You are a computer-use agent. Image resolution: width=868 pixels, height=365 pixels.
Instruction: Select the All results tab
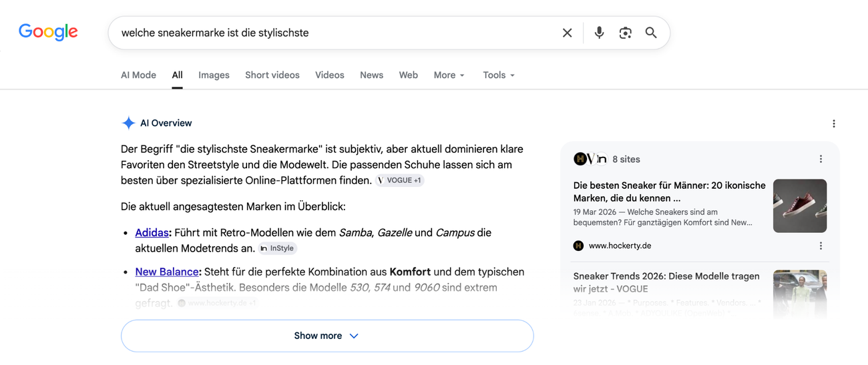pos(177,75)
